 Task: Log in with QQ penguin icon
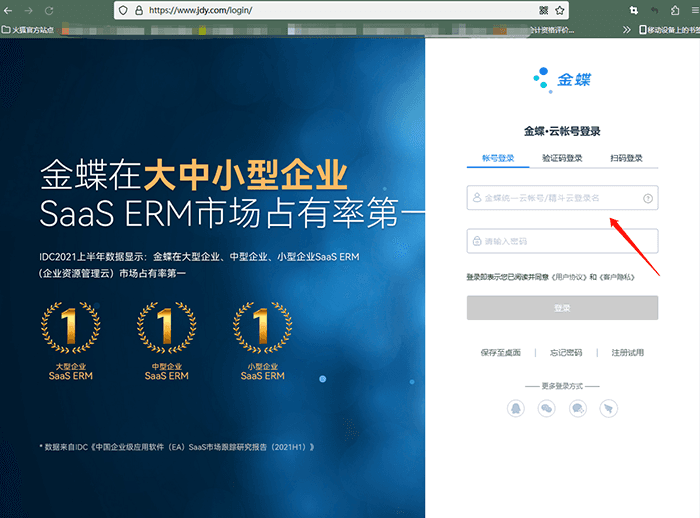pyautogui.click(x=516, y=408)
